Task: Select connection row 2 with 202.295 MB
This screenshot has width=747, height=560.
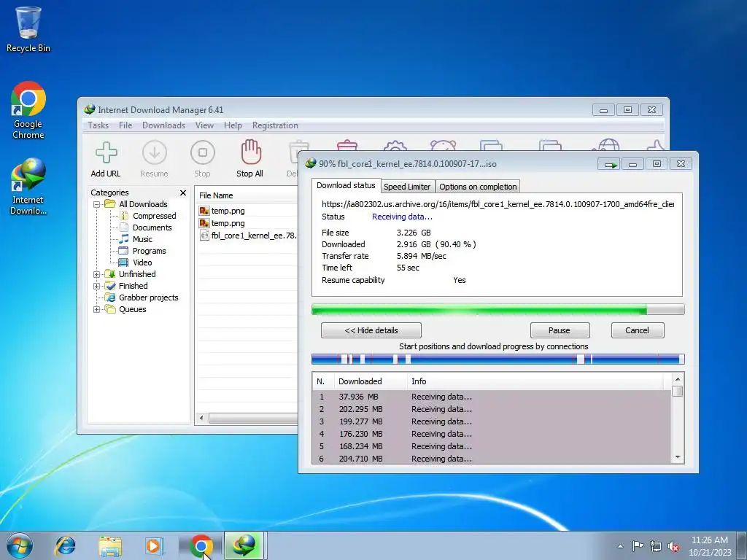Action: pyautogui.click(x=492, y=409)
